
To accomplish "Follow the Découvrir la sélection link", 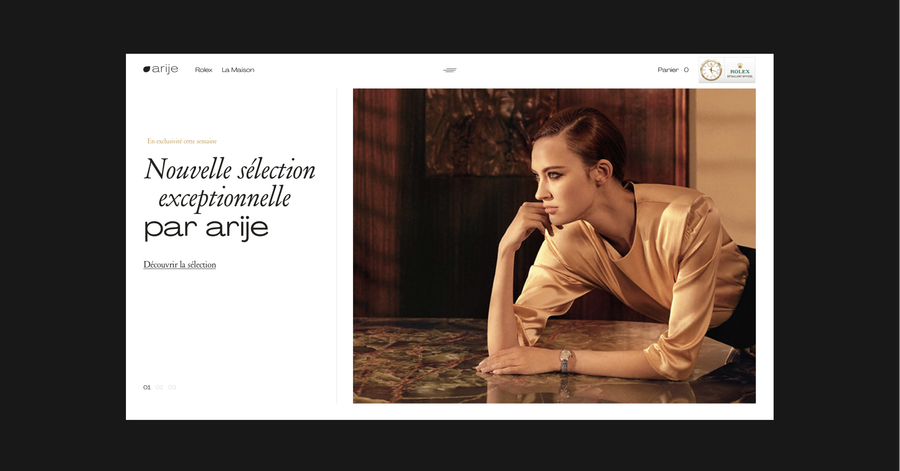I will click(180, 264).
